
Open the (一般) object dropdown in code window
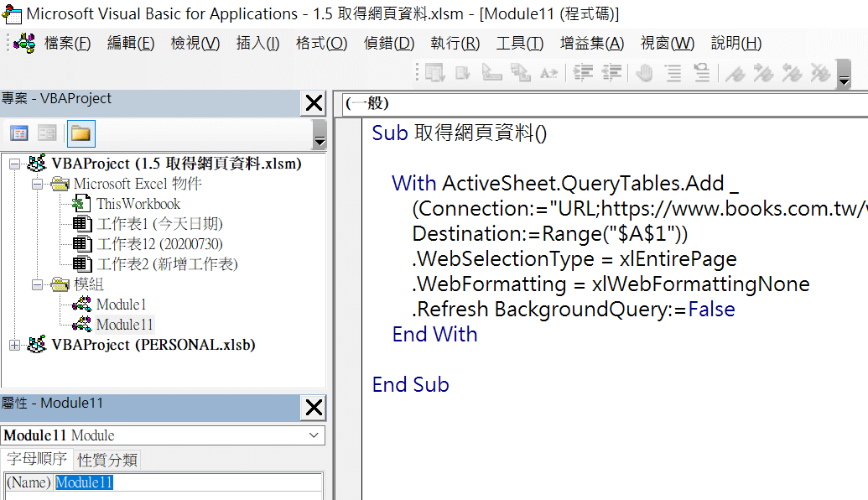pyautogui.click(x=605, y=103)
